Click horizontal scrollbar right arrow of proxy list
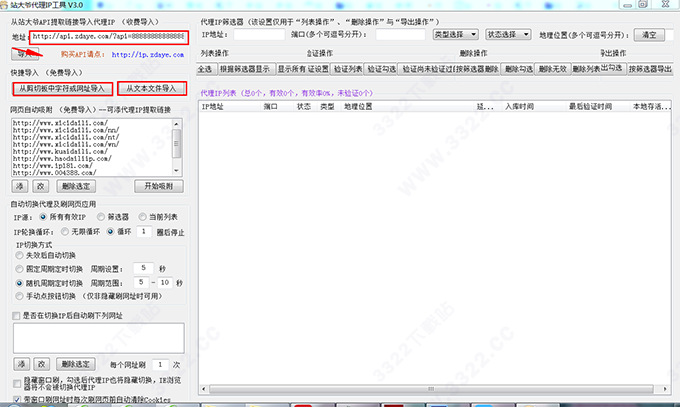This screenshot has width=680, height=407. [x=665, y=389]
